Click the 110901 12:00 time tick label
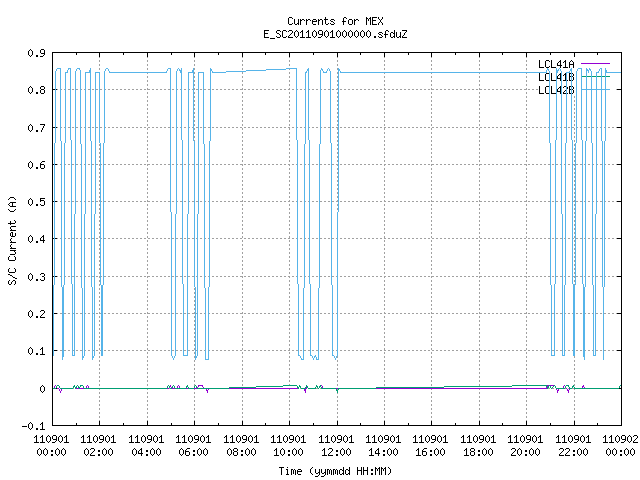Screen dimensions: 640x480 pos(336,446)
